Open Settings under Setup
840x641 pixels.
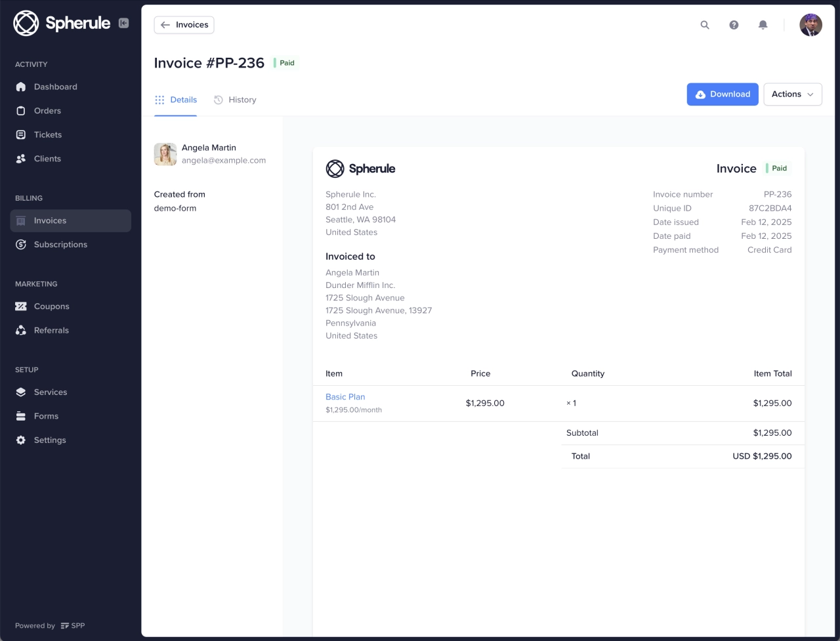click(71, 440)
